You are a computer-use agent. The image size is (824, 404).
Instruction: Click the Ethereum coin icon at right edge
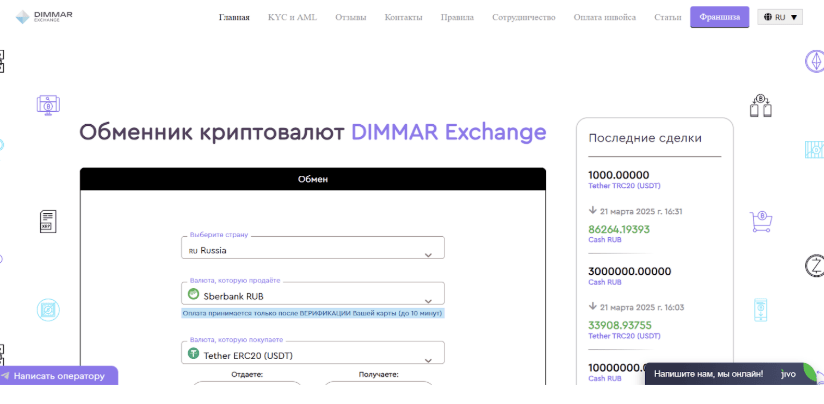815,61
